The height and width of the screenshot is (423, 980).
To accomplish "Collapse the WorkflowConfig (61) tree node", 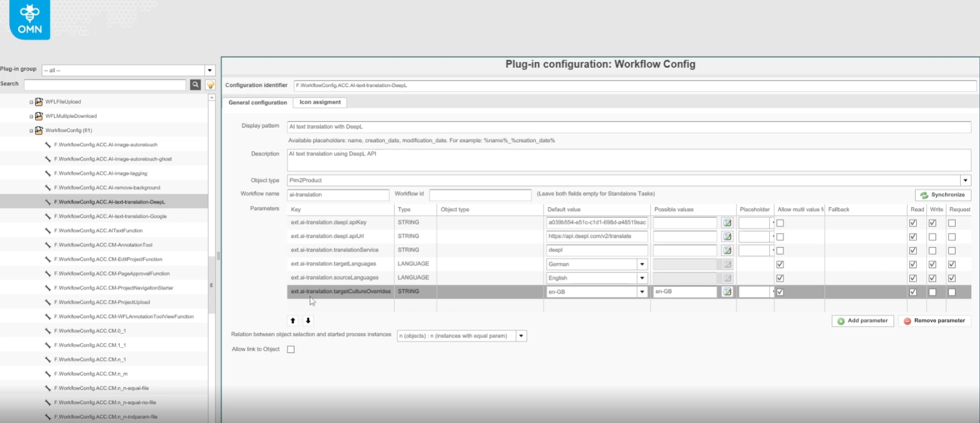I will 31,131.
